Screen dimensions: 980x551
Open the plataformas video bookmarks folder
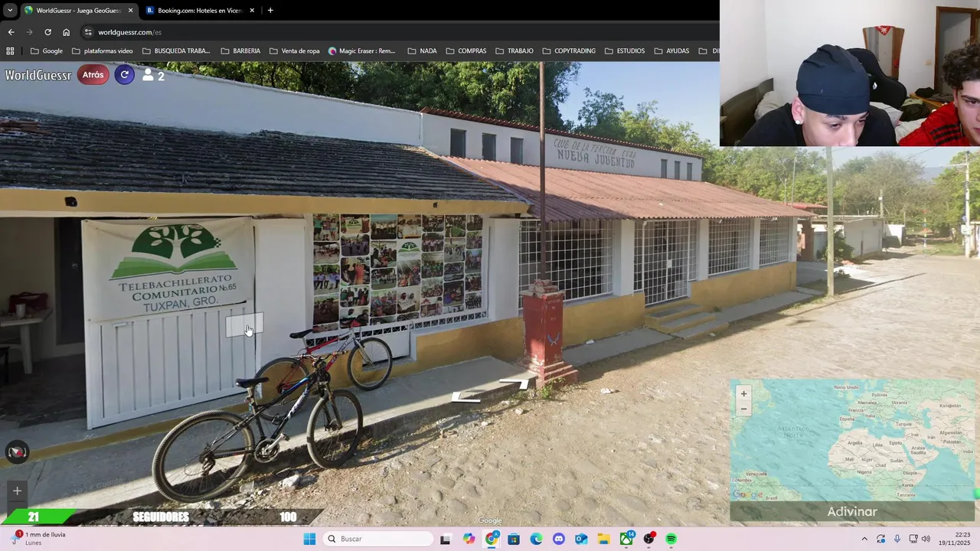[x=103, y=51]
